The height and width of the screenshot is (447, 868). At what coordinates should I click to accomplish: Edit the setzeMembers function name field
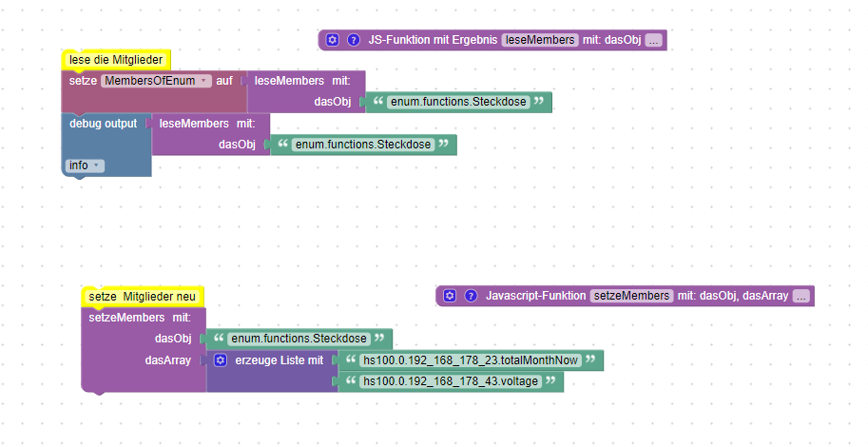(x=631, y=296)
